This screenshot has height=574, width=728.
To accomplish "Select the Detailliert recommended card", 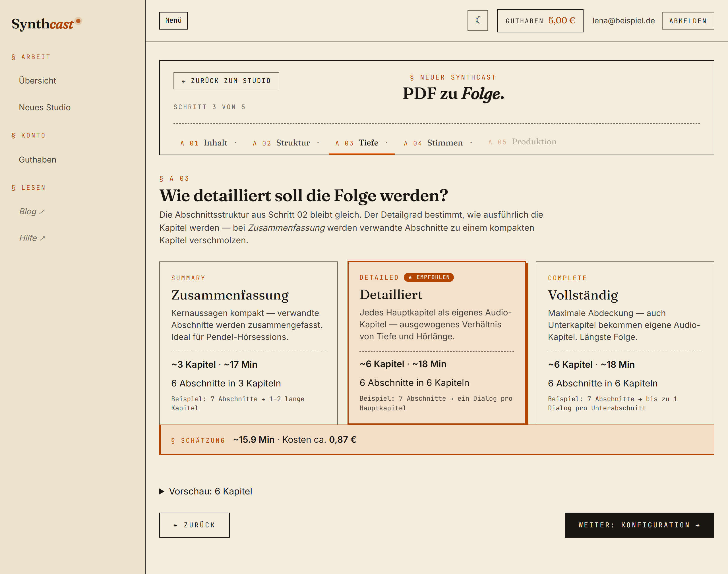I will click(x=437, y=343).
